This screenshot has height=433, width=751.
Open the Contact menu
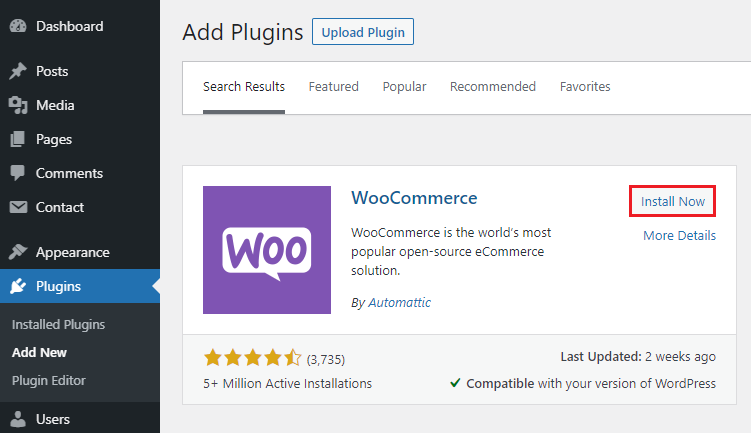(x=60, y=207)
